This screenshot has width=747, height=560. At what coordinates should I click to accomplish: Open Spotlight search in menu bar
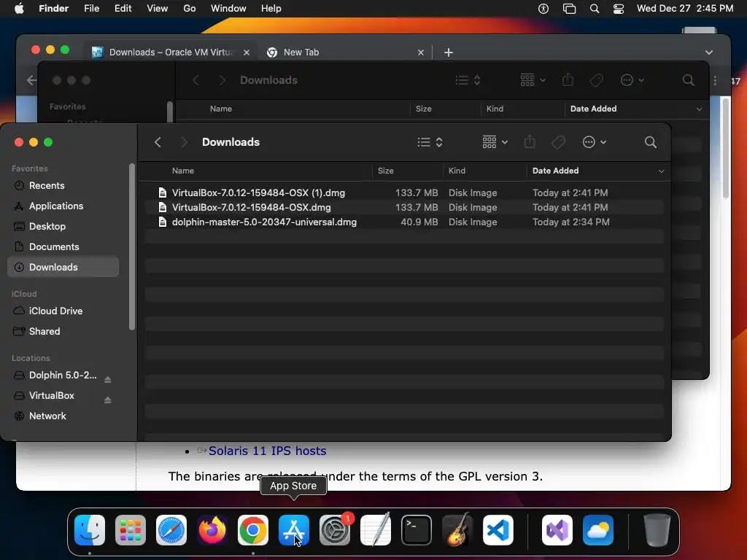click(x=595, y=9)
